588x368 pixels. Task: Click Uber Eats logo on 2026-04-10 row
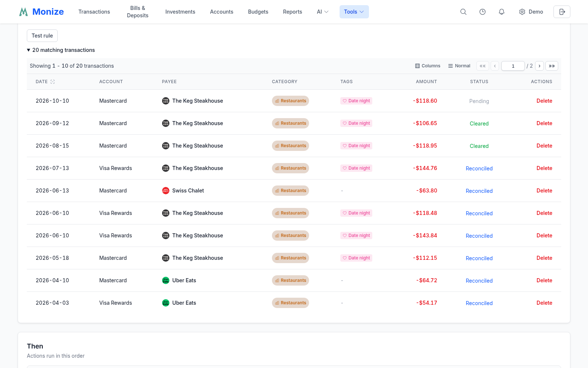pos(166,280)
